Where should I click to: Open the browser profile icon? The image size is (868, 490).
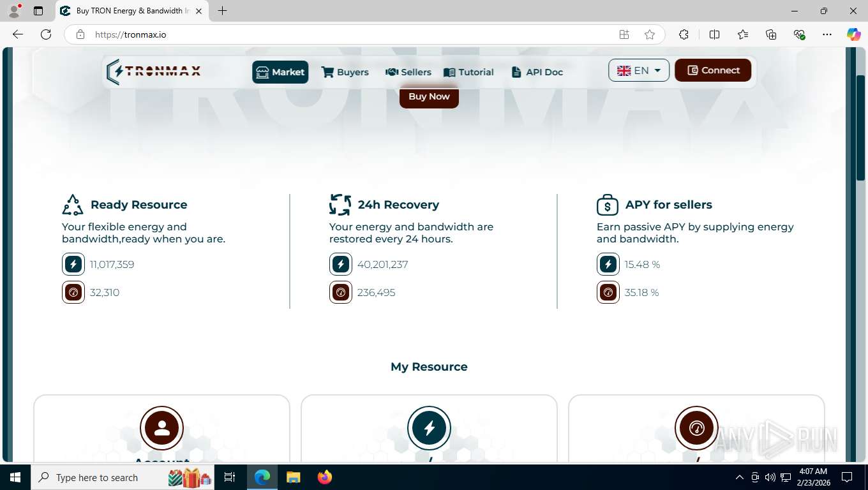coord(14,11)
